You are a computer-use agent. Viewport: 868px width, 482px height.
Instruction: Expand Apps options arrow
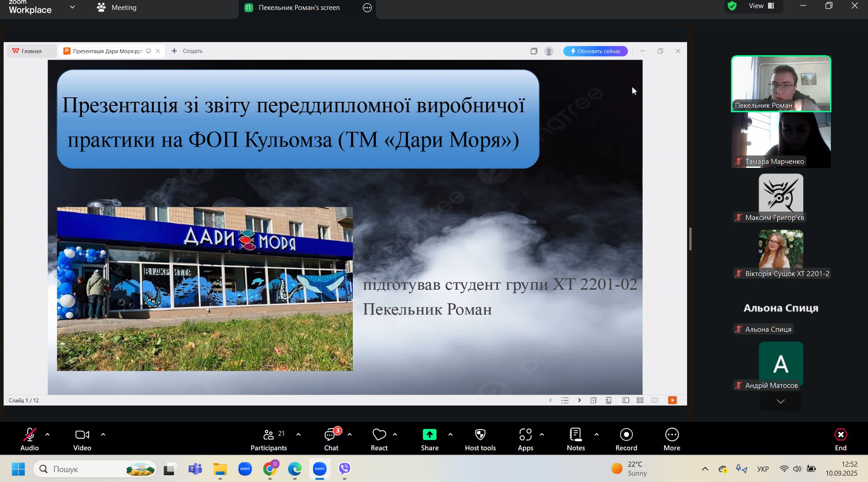542,434
